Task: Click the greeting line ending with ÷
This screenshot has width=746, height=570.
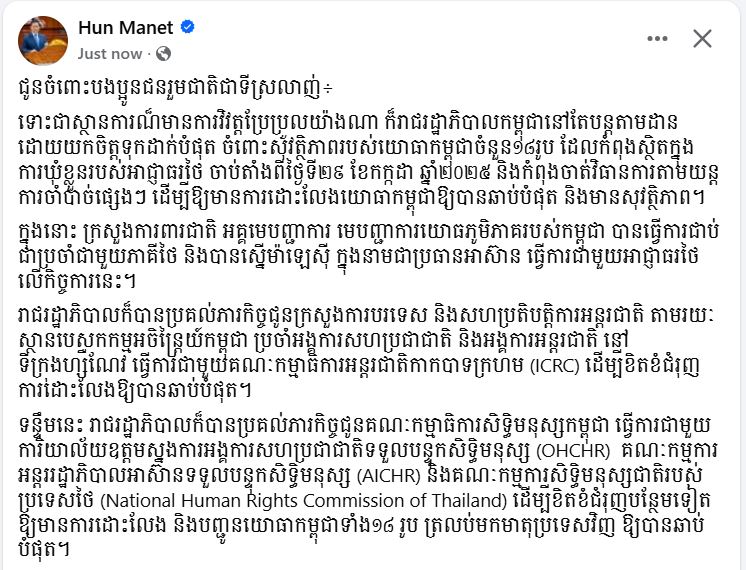Action: coord(176,89)
